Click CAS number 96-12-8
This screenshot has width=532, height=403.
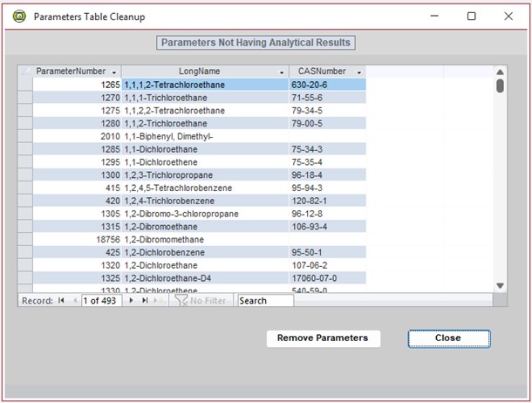[x=327, y=214]
